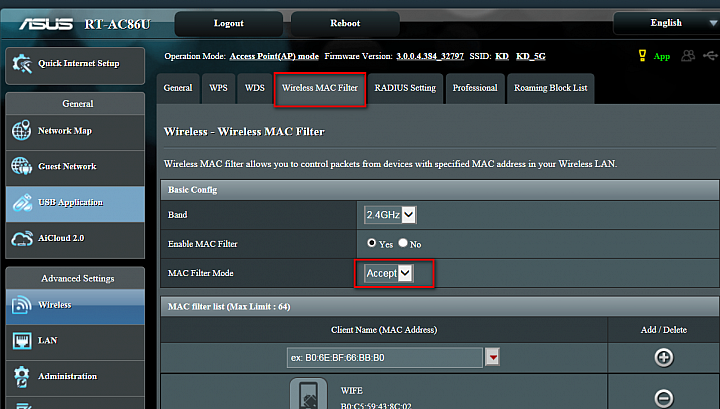
Task: Click the green App link
Action: (662, 56)
